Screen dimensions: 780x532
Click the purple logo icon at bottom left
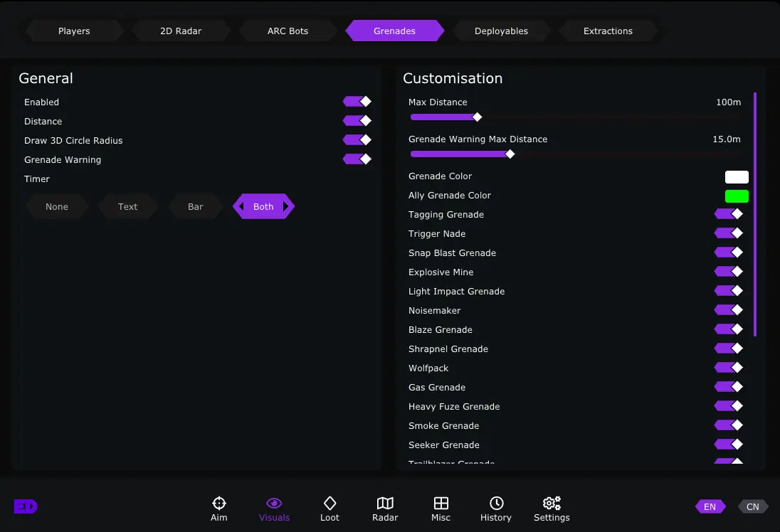26,506
